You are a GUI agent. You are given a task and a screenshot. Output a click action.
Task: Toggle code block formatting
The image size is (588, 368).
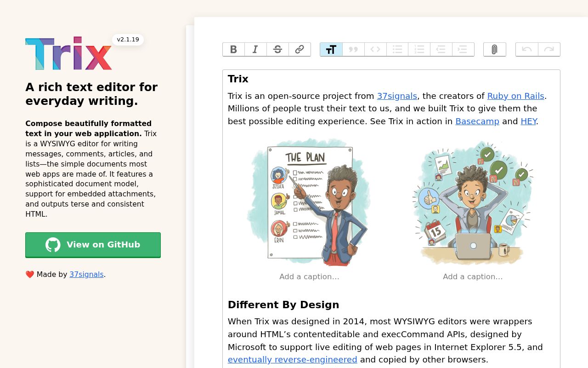click(x=375, y=49)
